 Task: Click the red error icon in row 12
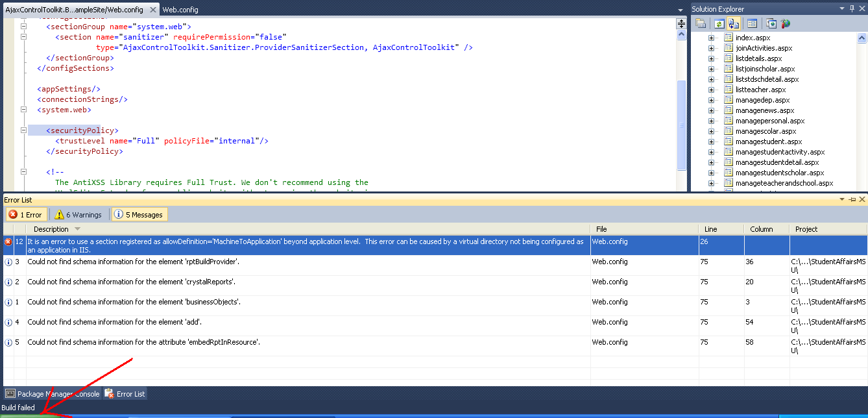(8, 241)
